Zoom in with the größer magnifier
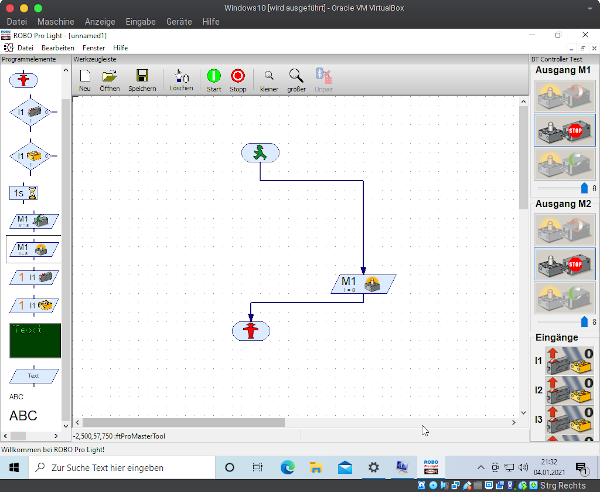 (296, 80)
